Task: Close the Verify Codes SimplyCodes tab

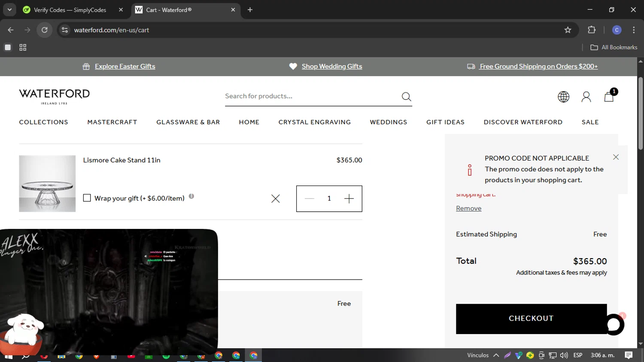Action: click(121, 9)
